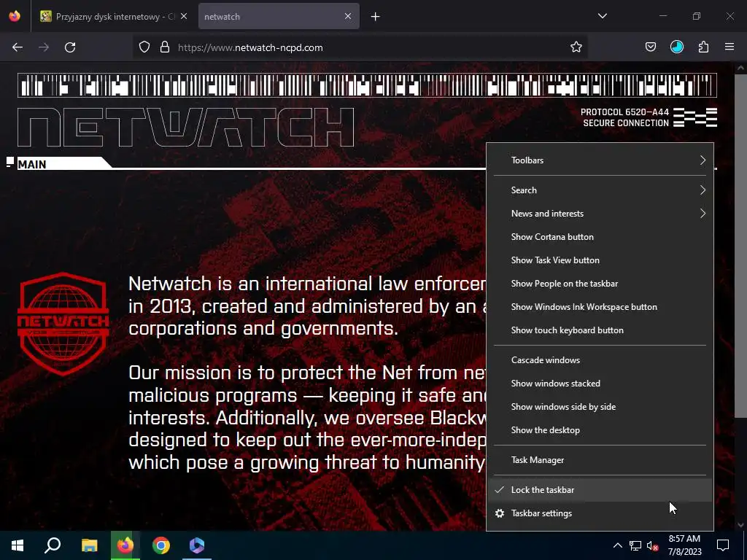This screenshot has width=747, height=560.
Task: Reload the netwatch page
Action: [70, 47]
